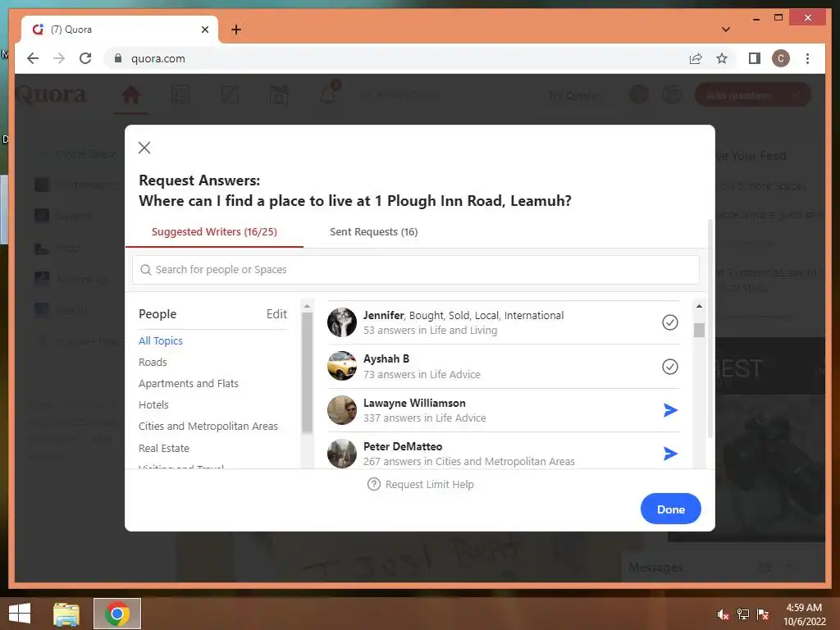Click the Chrome taskbar icon
The height and width of the screenshot is (630, 840).
116,614
